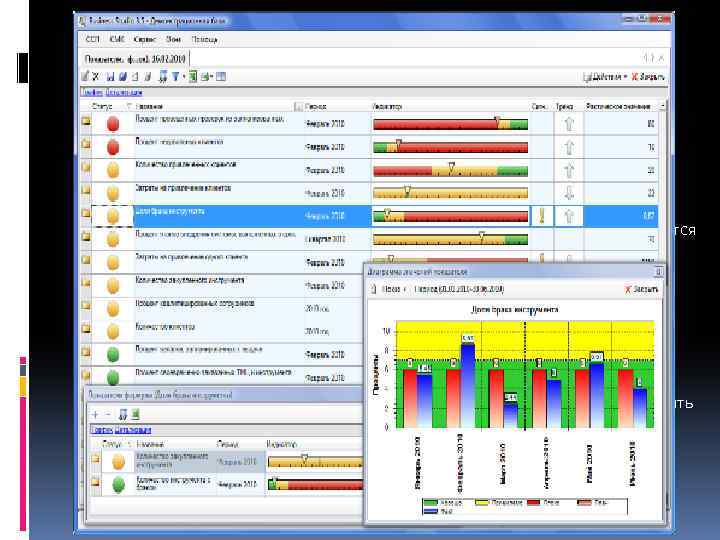Click value 8.87 in the selected row
720x540 pixels.
(x=648, y=216)
